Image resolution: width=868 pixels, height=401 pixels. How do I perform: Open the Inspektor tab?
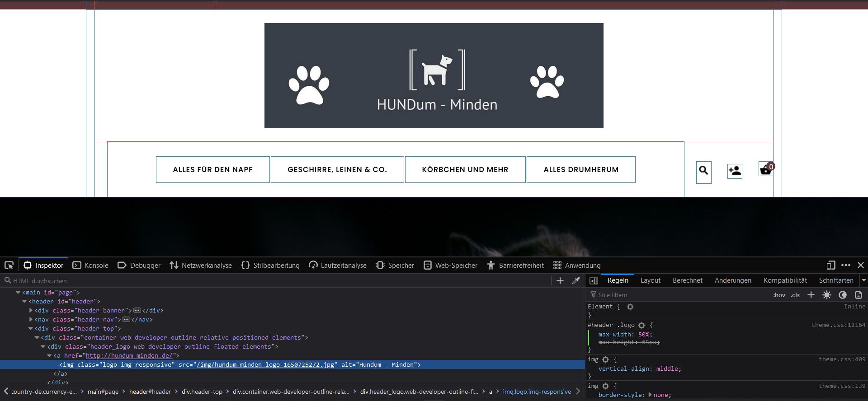43,266
